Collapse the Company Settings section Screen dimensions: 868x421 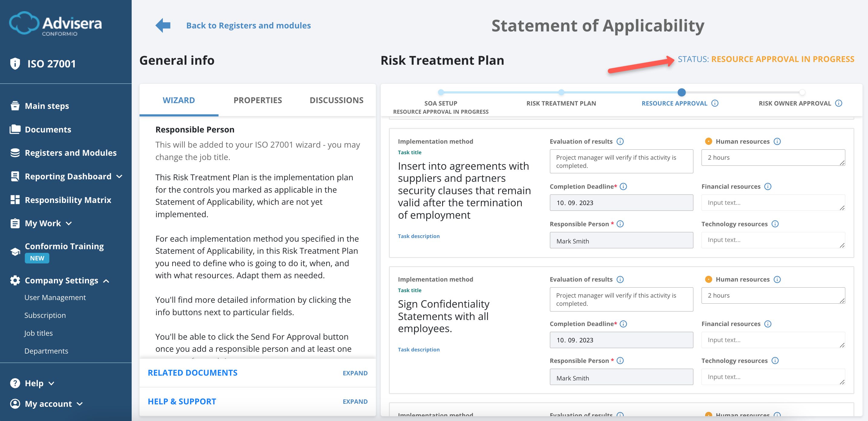point(107,281)
